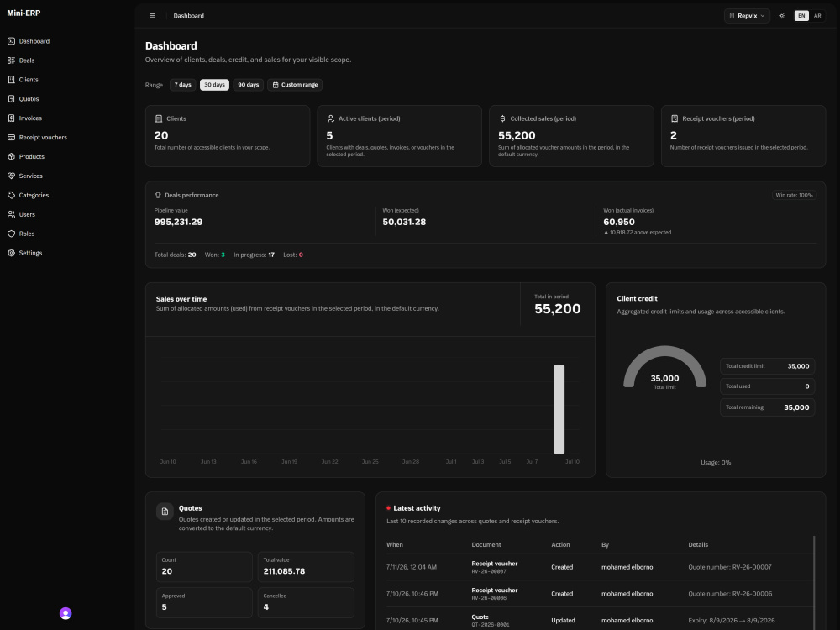Click the Total remaining row
The width and height of the screenshot is (840, 630).
pyautogui.click(x=767, y=407)
